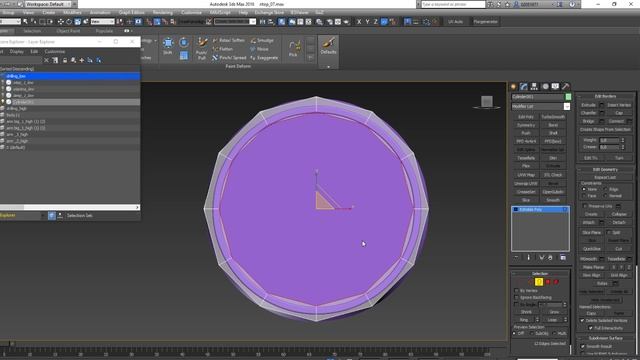Click Create Shape From Selection button
Image resolution: width=640 pixels, height=360 pixels.
tap(605, 130)
